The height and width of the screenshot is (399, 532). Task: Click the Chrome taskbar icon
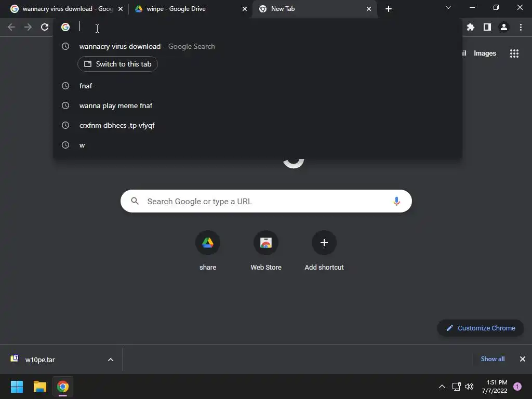63,387
